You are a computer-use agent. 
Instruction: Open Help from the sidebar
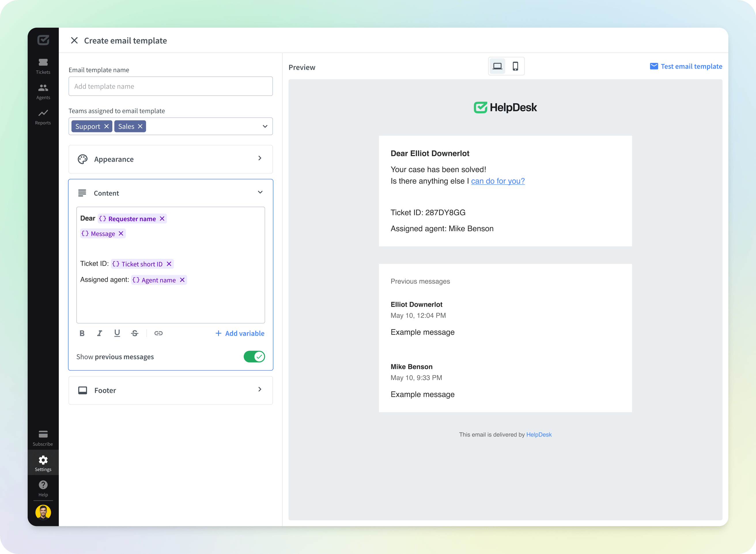point(43,487)
